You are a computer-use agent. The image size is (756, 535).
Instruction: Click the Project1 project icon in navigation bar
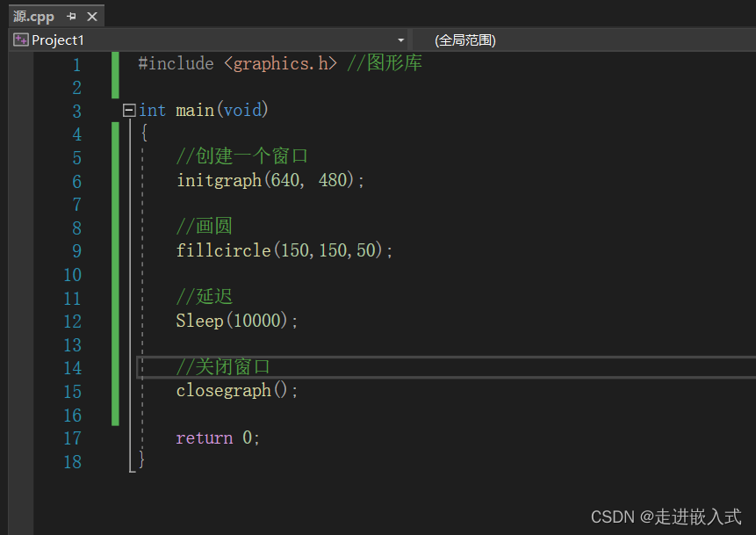click(x=19, y=40)
